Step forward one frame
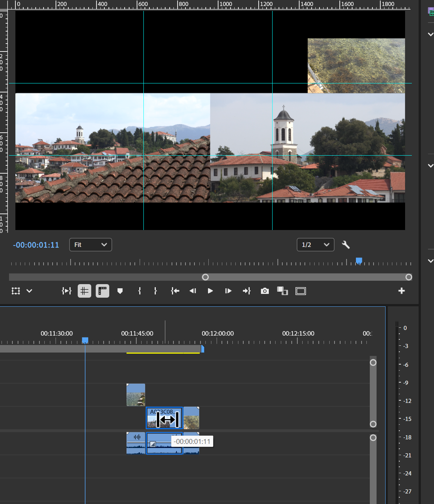Screen dimensions: 434x504 coord(228,291)
